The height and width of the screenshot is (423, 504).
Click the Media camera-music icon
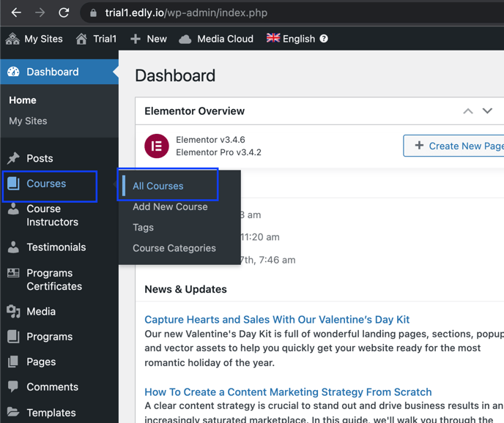[13, 311]
